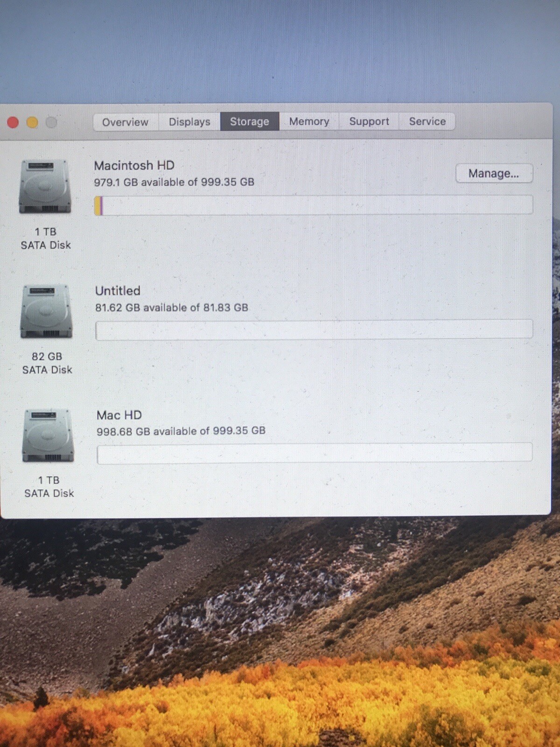This screenshot has height=747, width=560.
Task: Click the '82 GB SATA Disk' label
Action: point(47,363)
